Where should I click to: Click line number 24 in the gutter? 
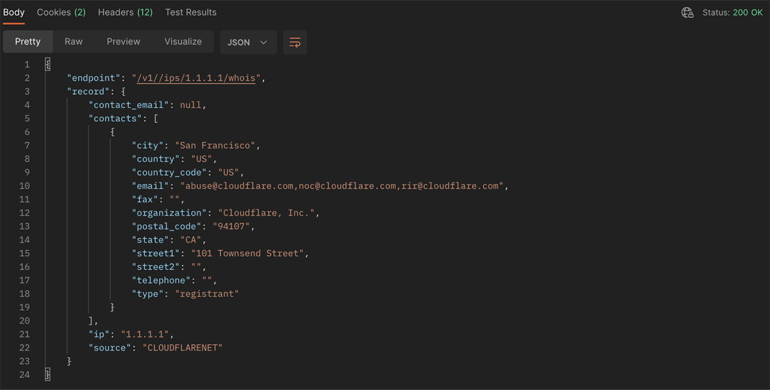tap(25, 374)
